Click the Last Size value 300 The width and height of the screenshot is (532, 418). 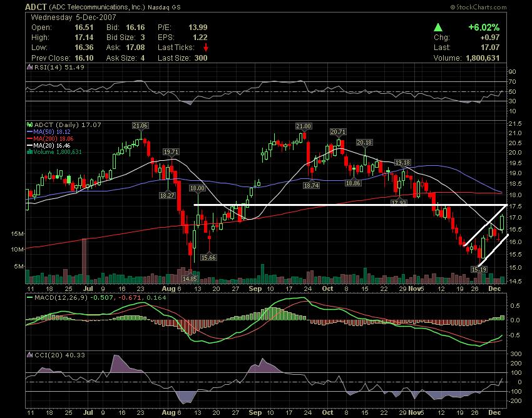(201, 58)
